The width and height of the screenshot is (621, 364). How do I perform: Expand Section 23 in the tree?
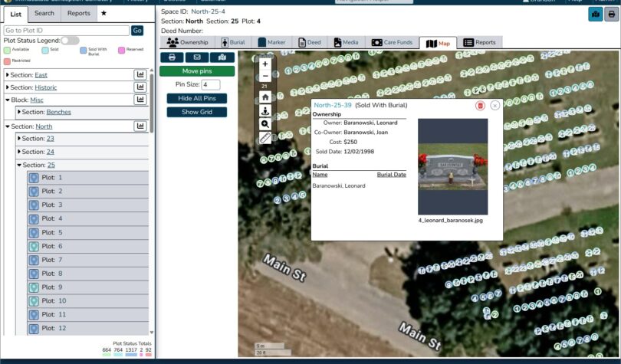(19, 139)
